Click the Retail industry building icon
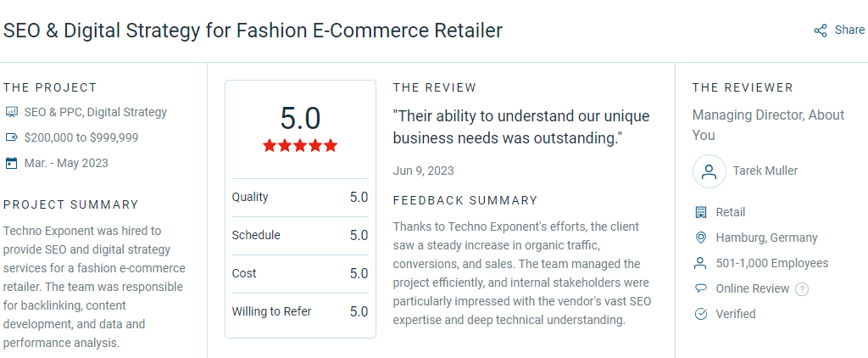Image resolution: width=868 pixels, height=358 pixels. [701, 212]
